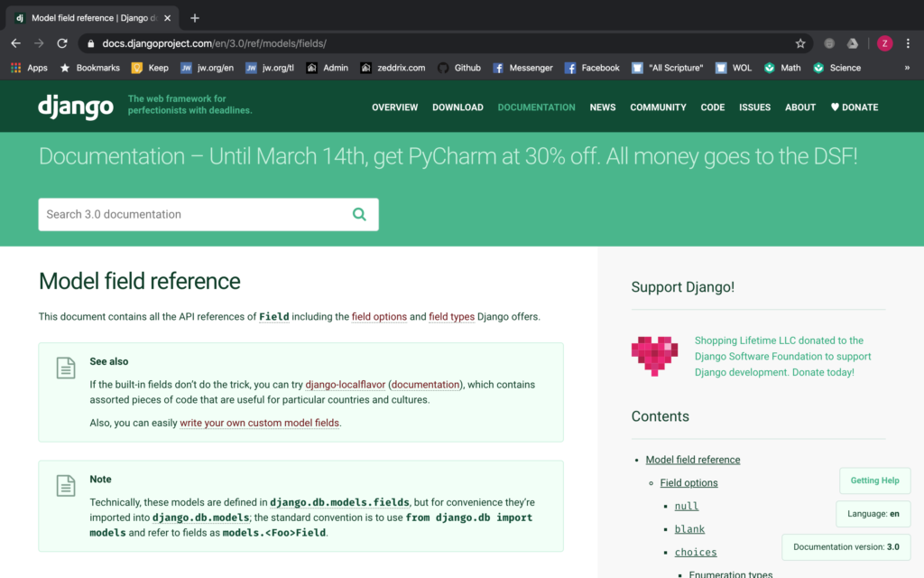
Task: Open the Code nav item
Action: pyautogui.click(x=713, y=107)
